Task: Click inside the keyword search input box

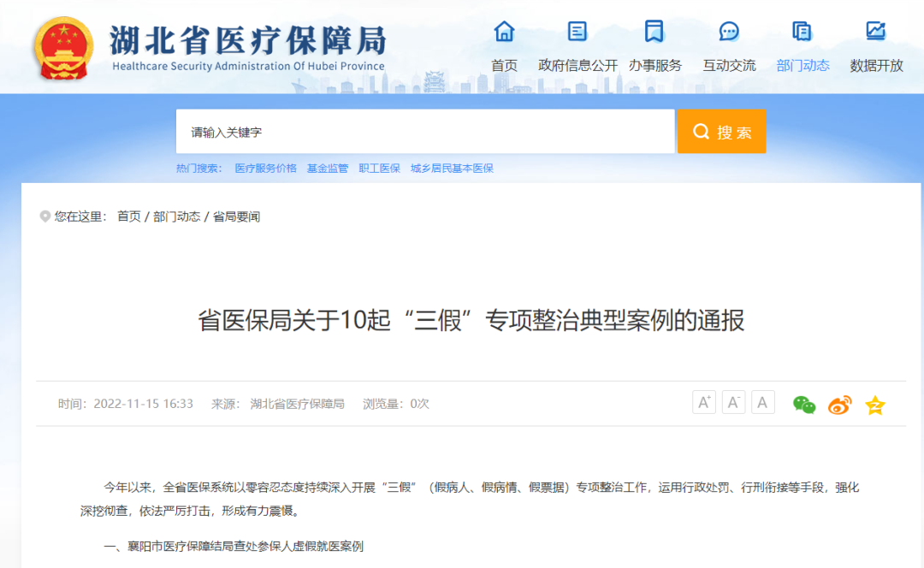Action: (385, 131)
